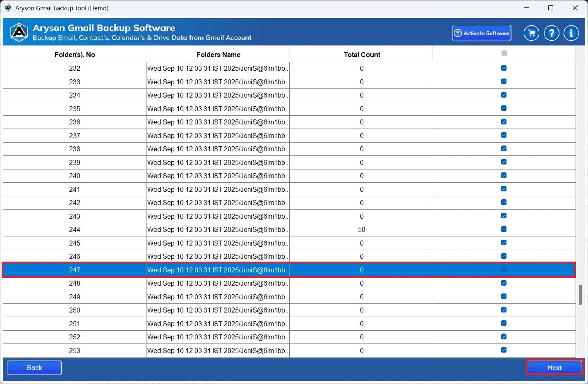This screenshot has width=588, height=384.
Task: Click the Aryson logo in header
Action: tap(19, 33)
